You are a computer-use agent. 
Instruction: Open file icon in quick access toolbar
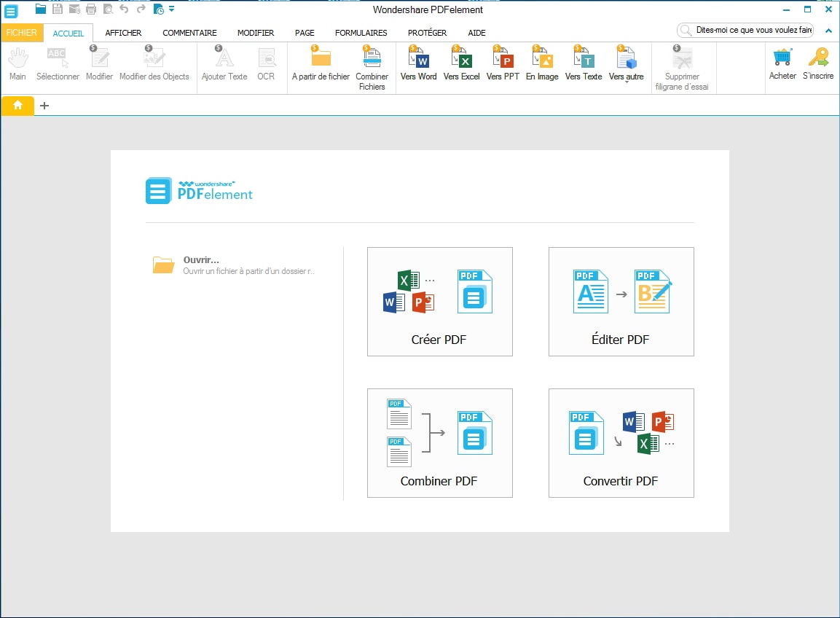pyautogui.click(x=40, y=9)
